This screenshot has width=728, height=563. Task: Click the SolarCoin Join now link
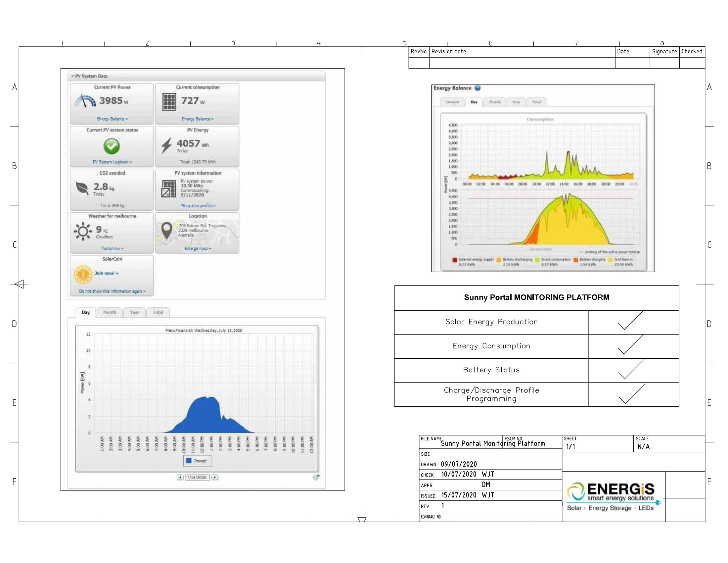click(107, 273)
